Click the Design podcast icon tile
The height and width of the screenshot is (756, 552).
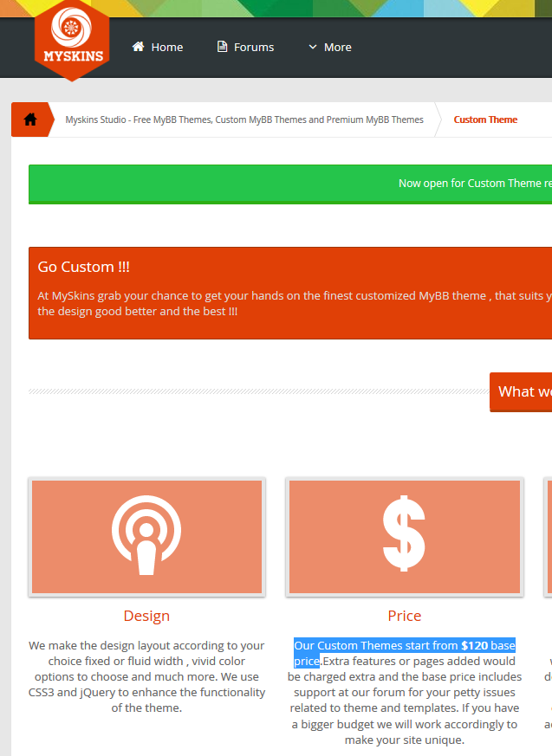point(146,537)
